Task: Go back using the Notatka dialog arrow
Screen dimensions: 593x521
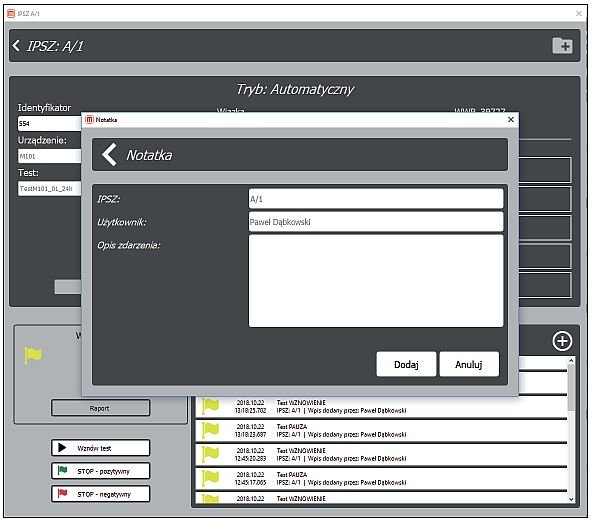Action: click(109, 154)
